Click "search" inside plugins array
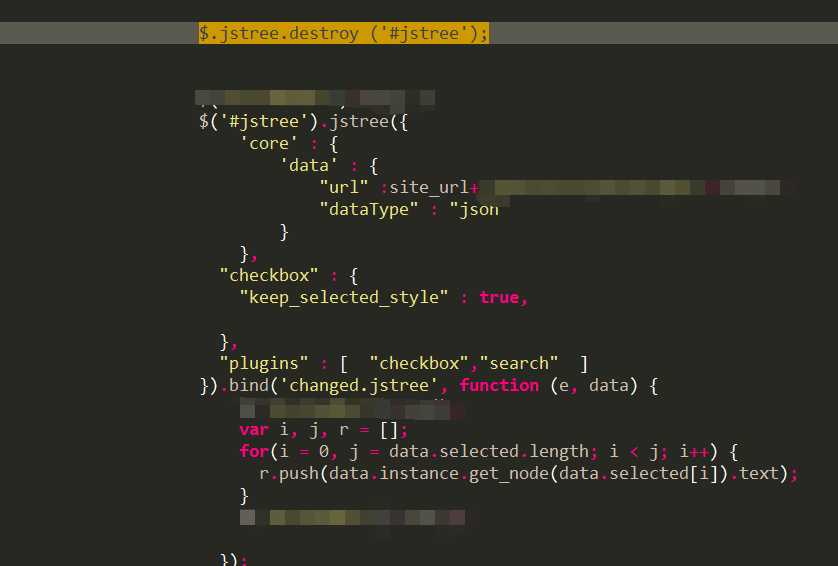The height and width of the screenshot is (566, 838). (x=518, y=364)
